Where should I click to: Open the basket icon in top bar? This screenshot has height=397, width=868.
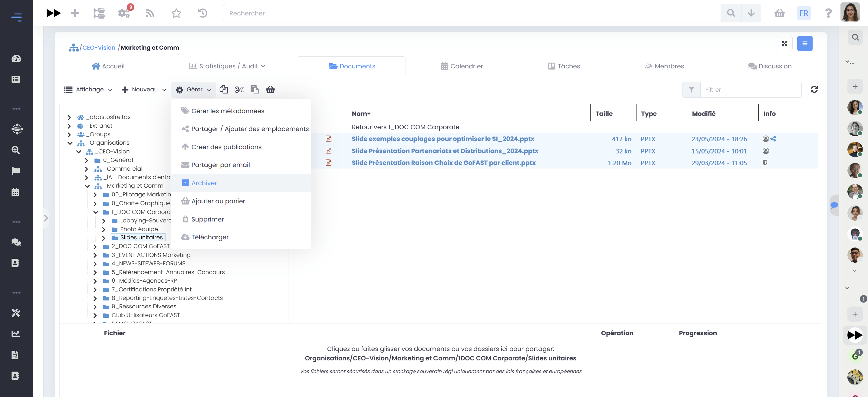pyautogui.click(x=779, y=13)
